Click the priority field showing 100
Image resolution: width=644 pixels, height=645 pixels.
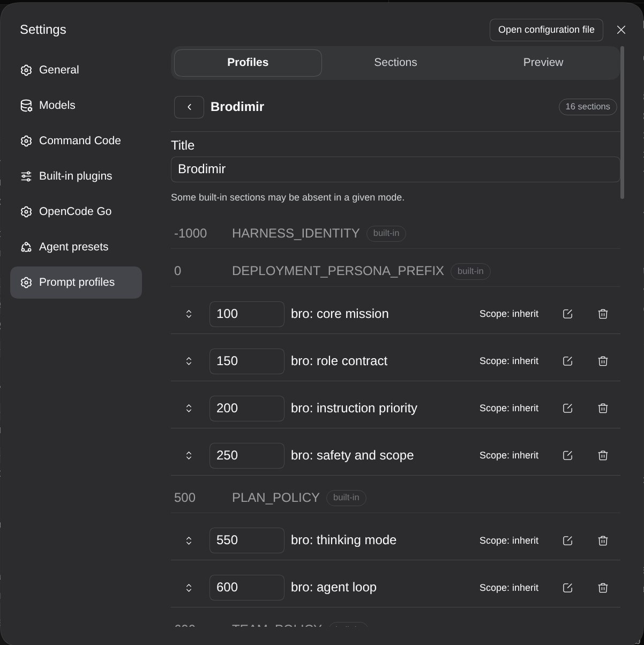[247, 314]
